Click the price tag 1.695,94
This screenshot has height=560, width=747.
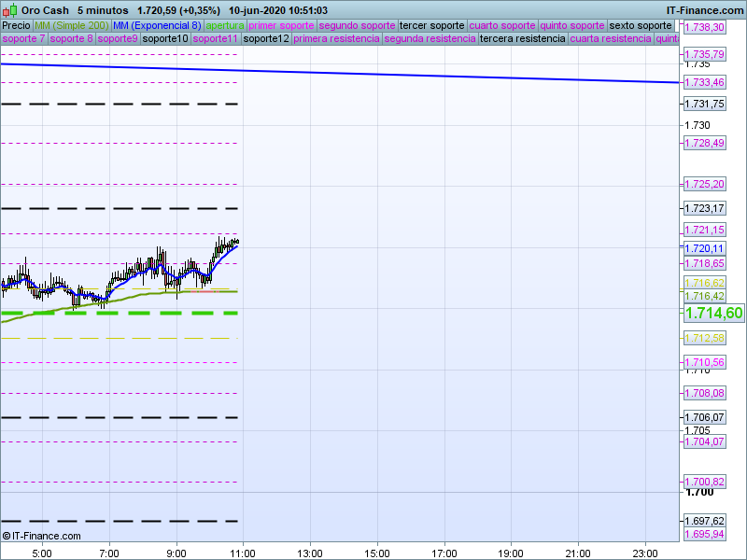(705, 534)
